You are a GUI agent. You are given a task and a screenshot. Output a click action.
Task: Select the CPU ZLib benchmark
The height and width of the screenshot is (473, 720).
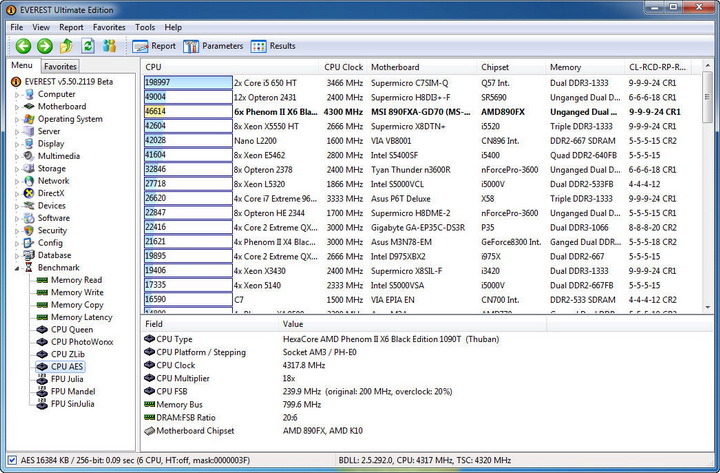click(68, 355)
